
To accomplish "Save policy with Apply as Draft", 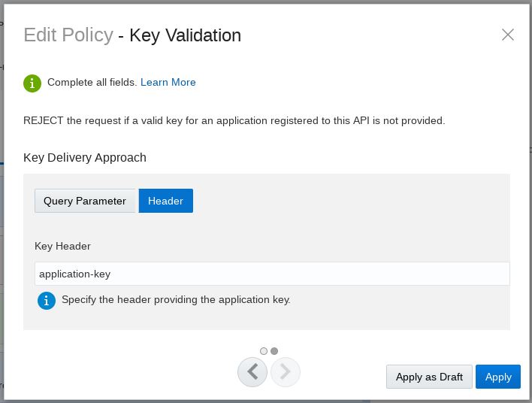I will tap(429, 377).
